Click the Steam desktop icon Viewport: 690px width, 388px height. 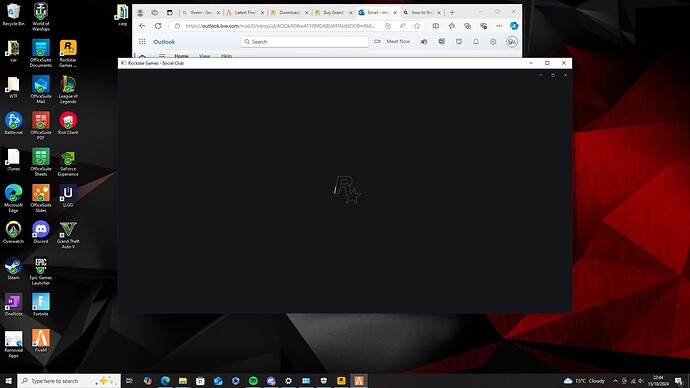pyautogui.click(x=13, y=268)
